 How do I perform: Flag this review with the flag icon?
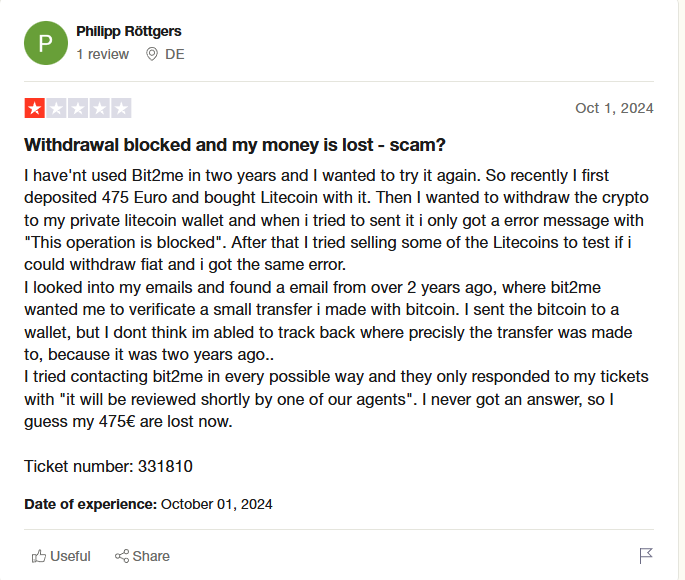pyautogui.click(x=646, y=556)
